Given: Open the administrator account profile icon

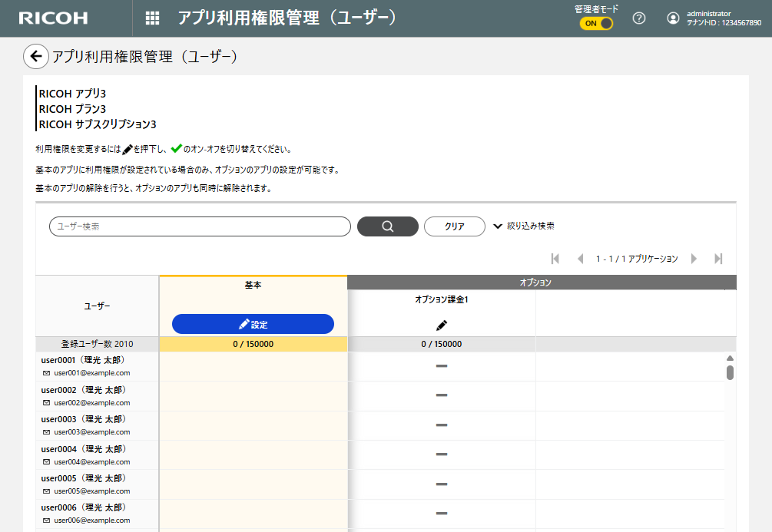Looking at the screenshot, I should coord(673,18).
